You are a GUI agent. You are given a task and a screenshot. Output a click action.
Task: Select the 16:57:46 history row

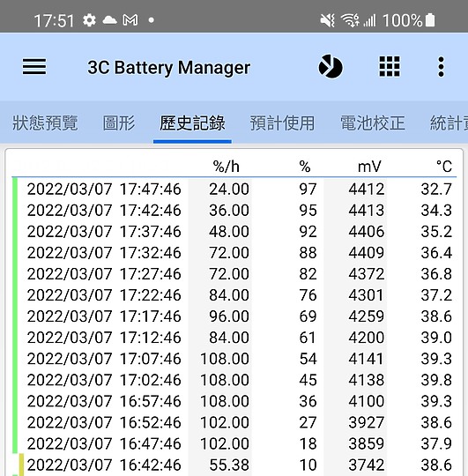click(x=234, y=401)
